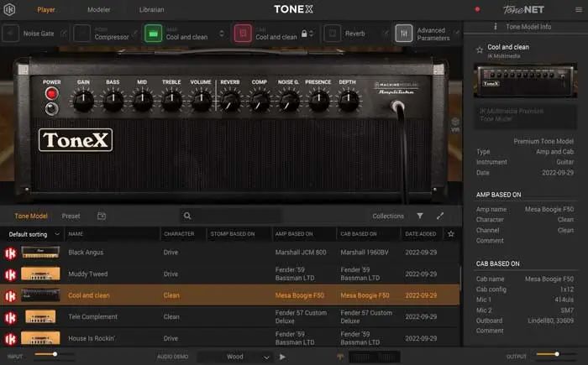Image resolution: width=588 pixels, height=365 pixels.
Task: Click the favorites star column header
Action: 451,234
